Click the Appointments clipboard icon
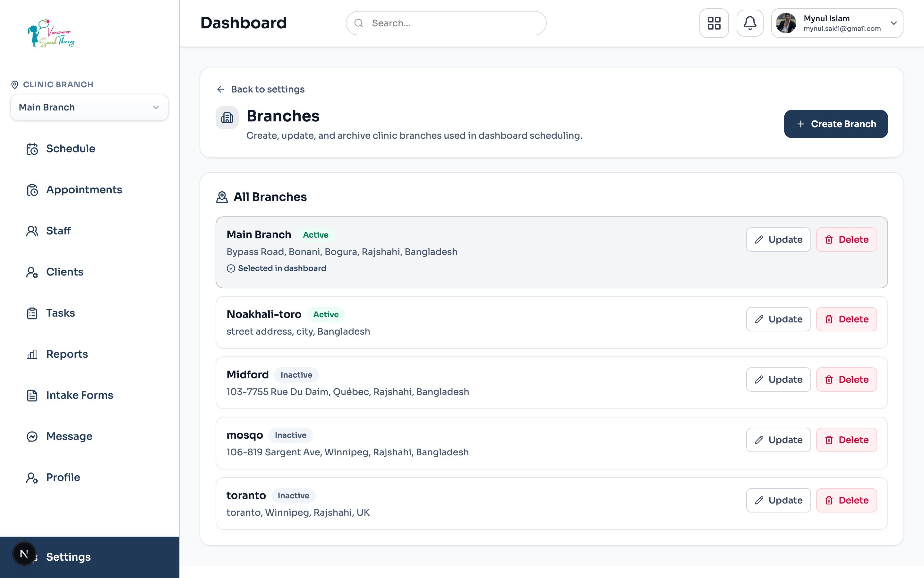This screenshot has width=924, height=578. pyautogui.click(x=32, y=189)
